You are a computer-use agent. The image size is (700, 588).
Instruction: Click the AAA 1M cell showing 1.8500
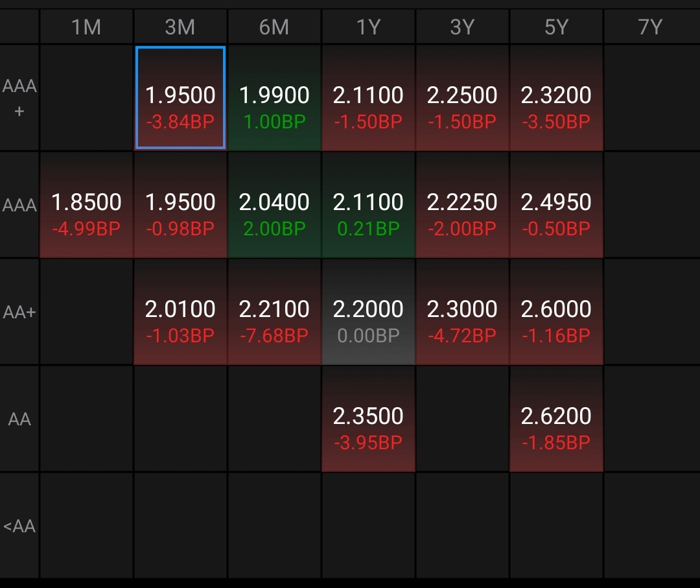tap(86, 205)
